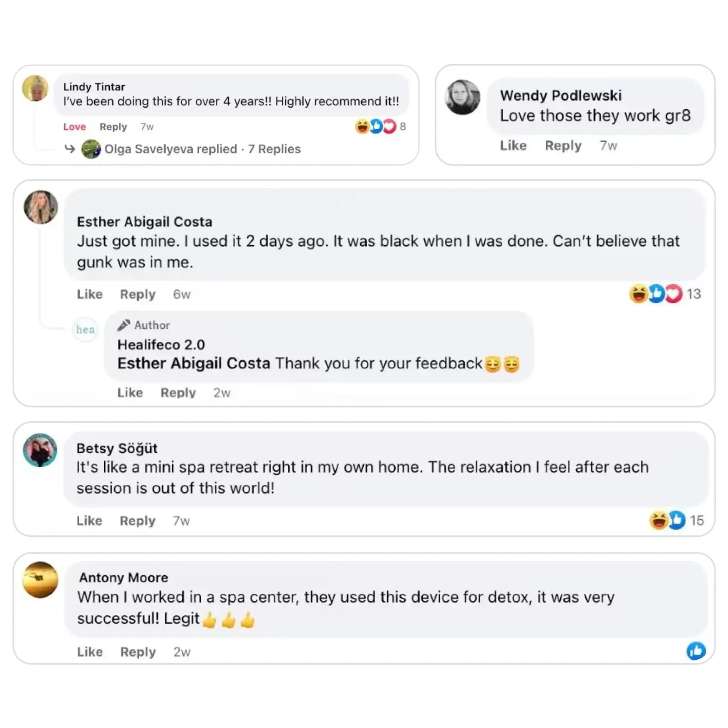728x728 pixels.
Task: Click Esther Abigail Costa's profile avatar
Action: tap(40, 207)
